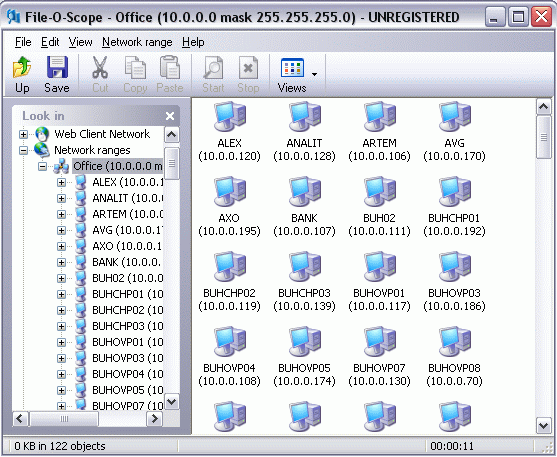The width and height of the screenshot is (557, 457).
Task: Select the ALEX (10.0.0.120) computer icon
Action: coord(229,117)
